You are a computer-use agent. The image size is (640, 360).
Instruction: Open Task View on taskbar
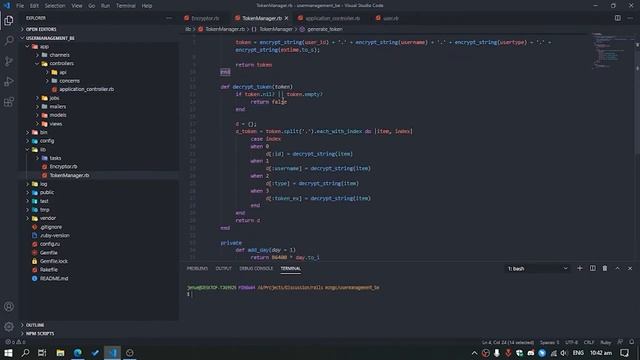click(42, 353)
